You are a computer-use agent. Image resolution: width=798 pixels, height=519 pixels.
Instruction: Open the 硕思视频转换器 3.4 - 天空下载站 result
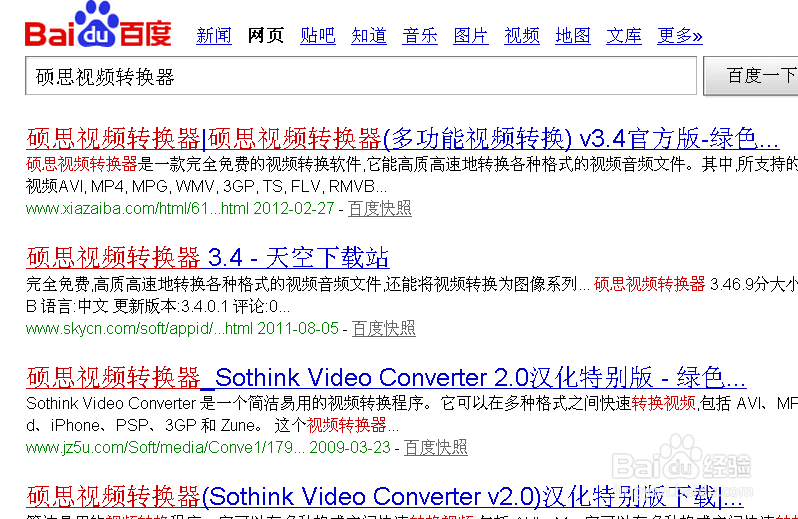208,257
